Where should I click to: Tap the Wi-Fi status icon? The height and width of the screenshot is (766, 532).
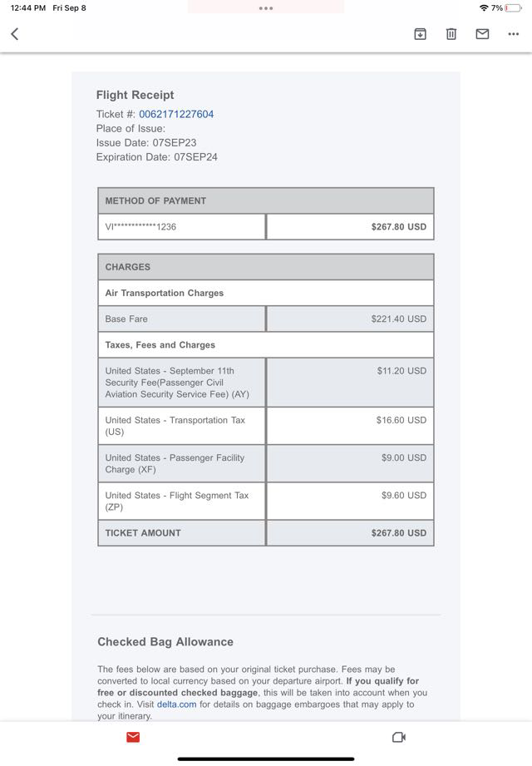pyautogui.click(x=484, y=8)
